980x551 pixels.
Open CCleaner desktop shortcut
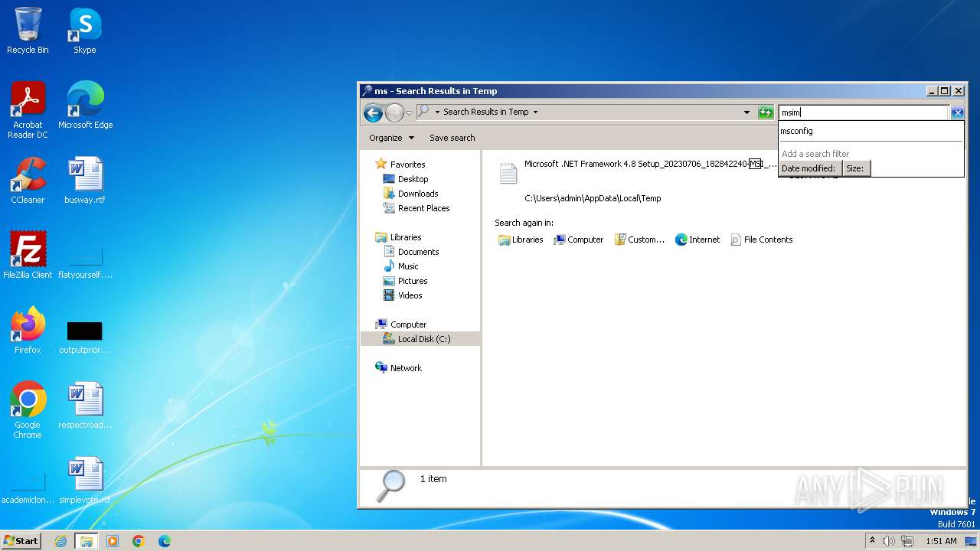[x=28, y=180]
